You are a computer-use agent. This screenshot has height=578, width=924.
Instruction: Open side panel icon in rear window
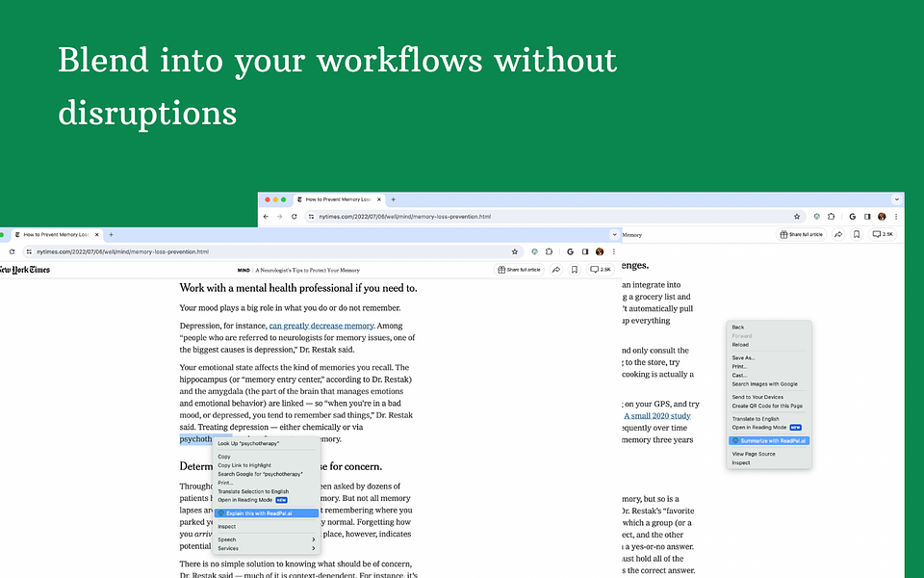(867, 217)
